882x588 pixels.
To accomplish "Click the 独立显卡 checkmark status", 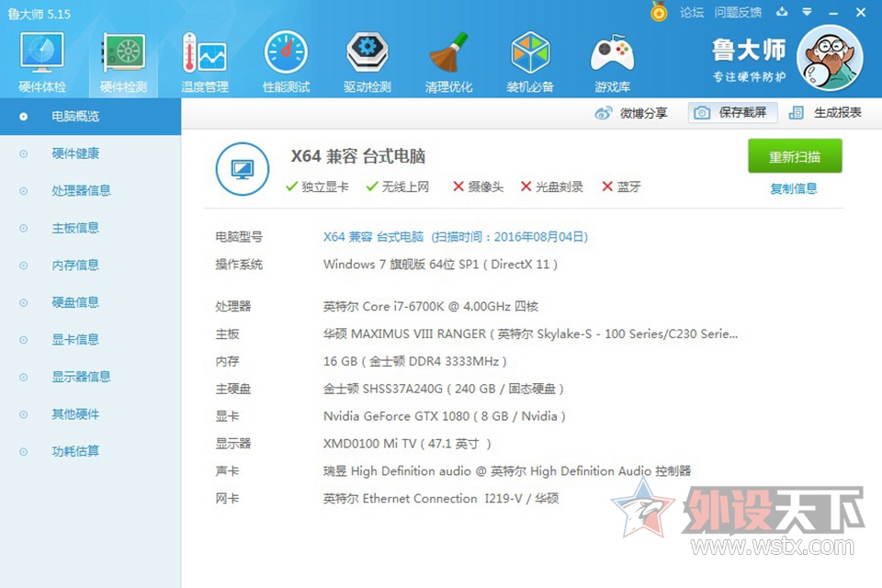I will point(317,187).
